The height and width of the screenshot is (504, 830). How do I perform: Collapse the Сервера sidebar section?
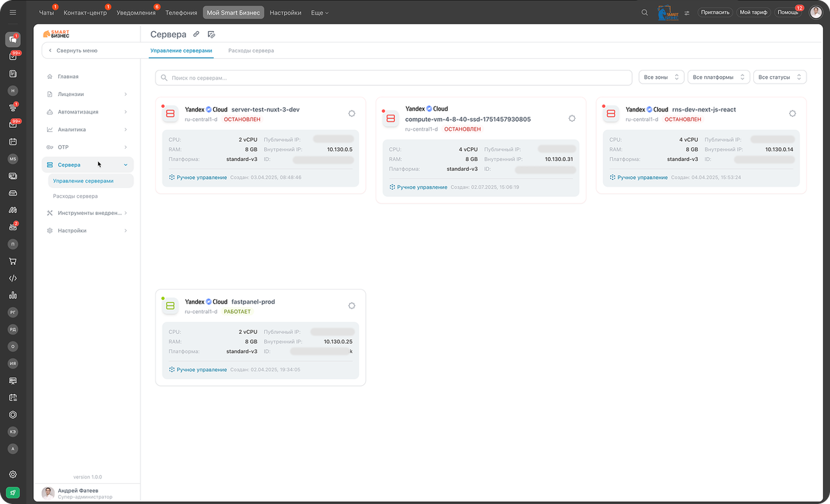[88, 165]
